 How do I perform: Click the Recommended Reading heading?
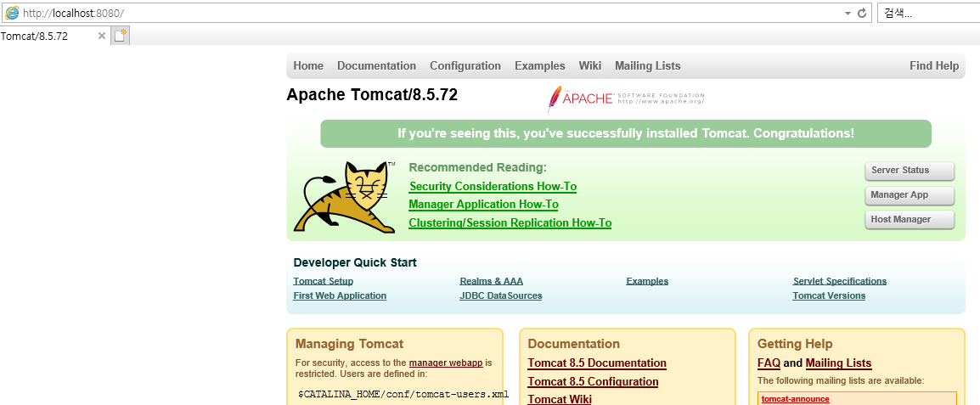[477, 167]
